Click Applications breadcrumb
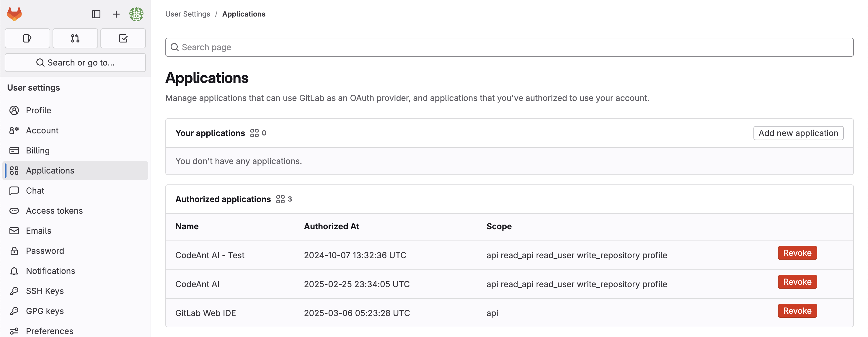Image resolution: width=868 pixels, height=337 pixels. pyautogui.click(x=244, y=14)
